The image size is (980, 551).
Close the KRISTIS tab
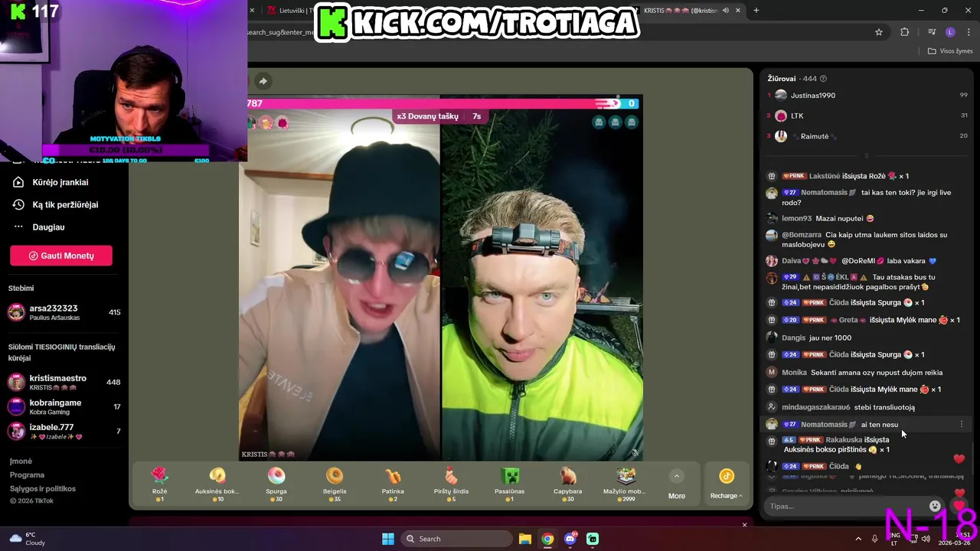click(738, 11)
